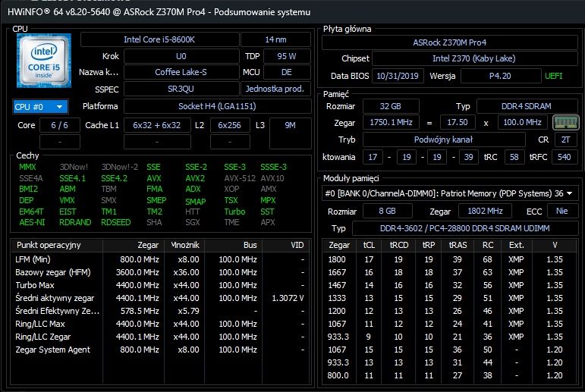Click the 8 GB module size field
This screenshot has width=585, height=392.
[x=387, y=211]
